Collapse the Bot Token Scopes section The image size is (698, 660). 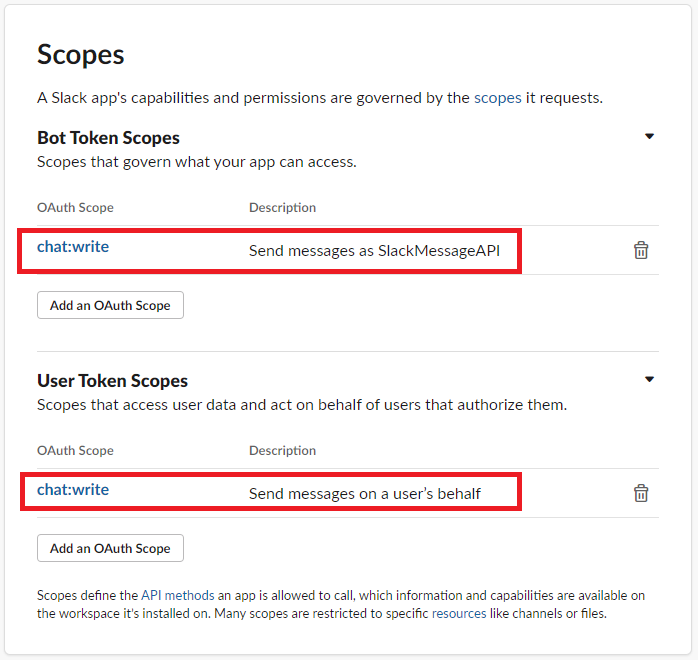[x=649, y=136]
